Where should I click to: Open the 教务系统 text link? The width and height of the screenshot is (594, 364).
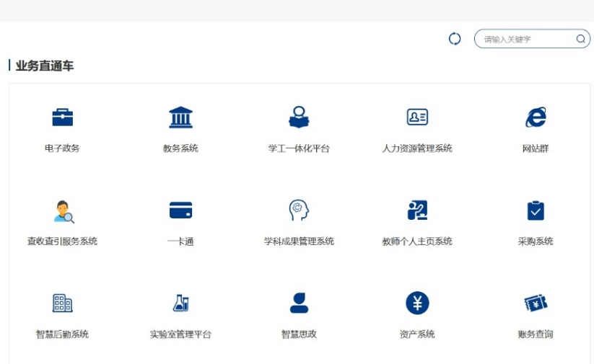(180, 148)
